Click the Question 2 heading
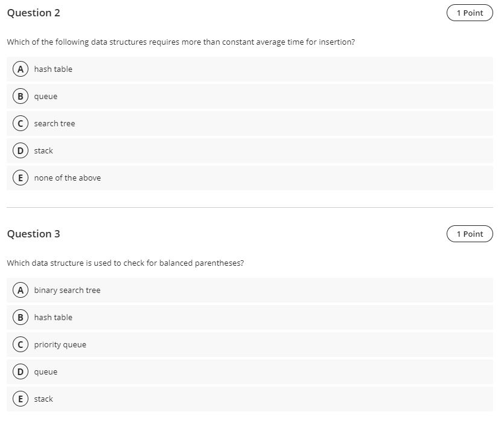Viewport: 504px width, 421px height. (34, 13)
